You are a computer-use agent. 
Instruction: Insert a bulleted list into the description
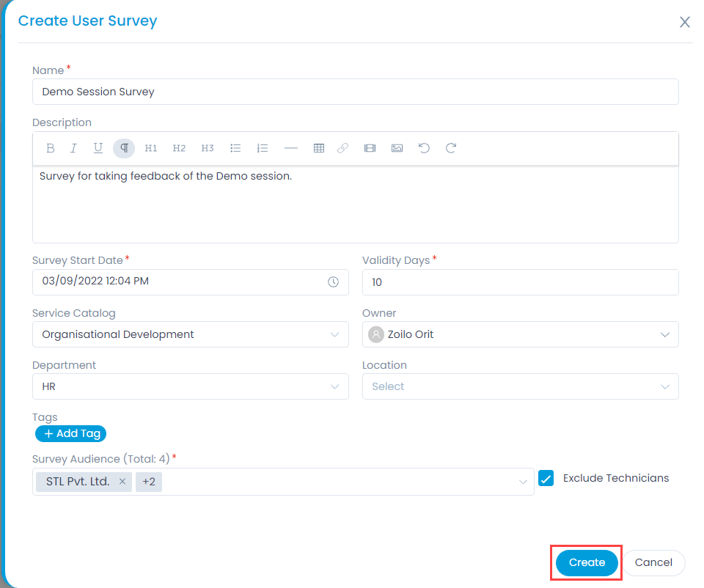(x=235, y=147)
